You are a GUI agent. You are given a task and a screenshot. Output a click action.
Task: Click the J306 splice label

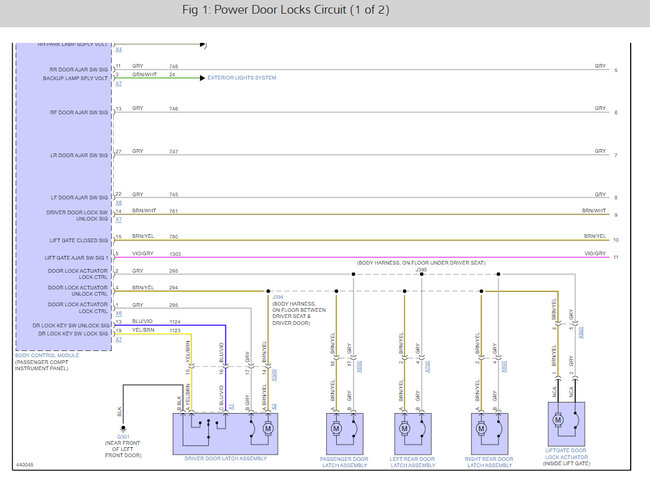[x=421, y=269]
